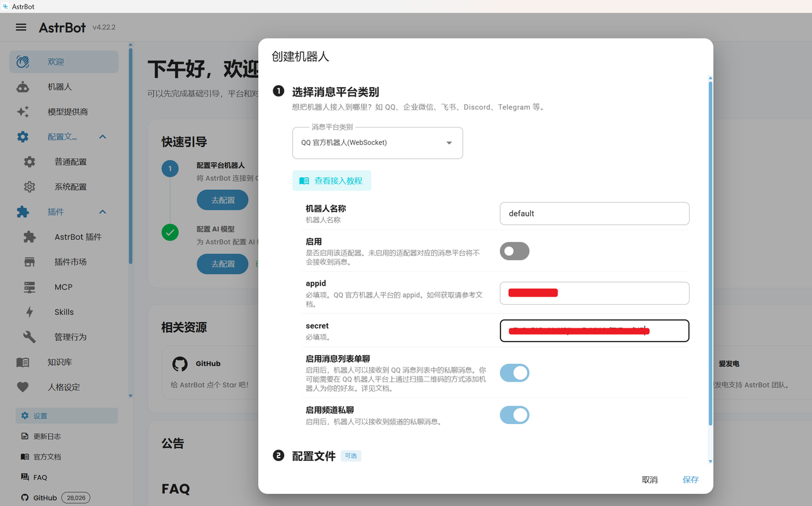Click the AstrBot logo title
812x506 pixels.
click(x=62, y=27)
